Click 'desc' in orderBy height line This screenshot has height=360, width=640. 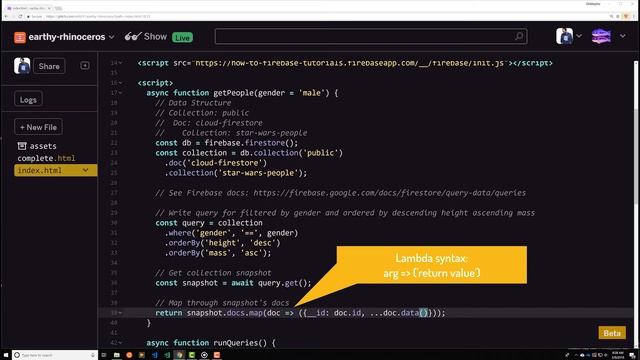(x=262, y=243)
